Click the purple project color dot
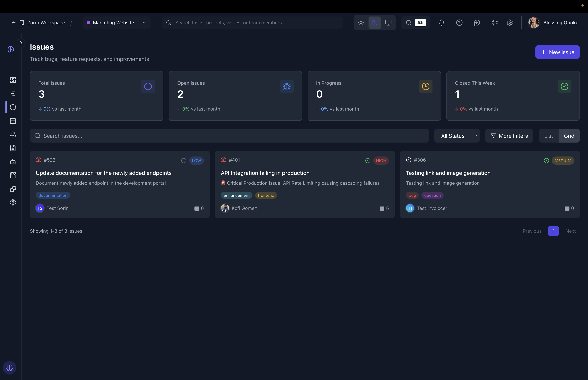588x380 pixels. click(89, 23)
